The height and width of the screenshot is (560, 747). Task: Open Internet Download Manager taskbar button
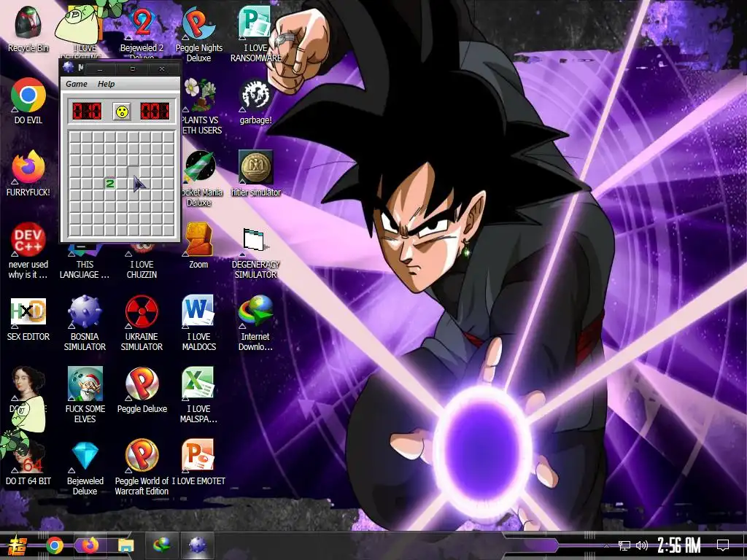(x=162, y=545)
